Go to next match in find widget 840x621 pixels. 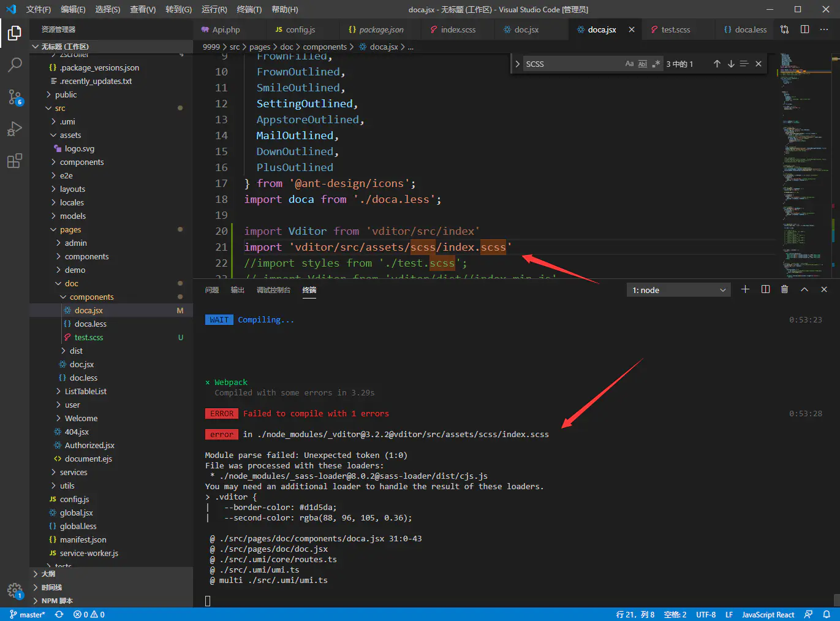point(731,64)
